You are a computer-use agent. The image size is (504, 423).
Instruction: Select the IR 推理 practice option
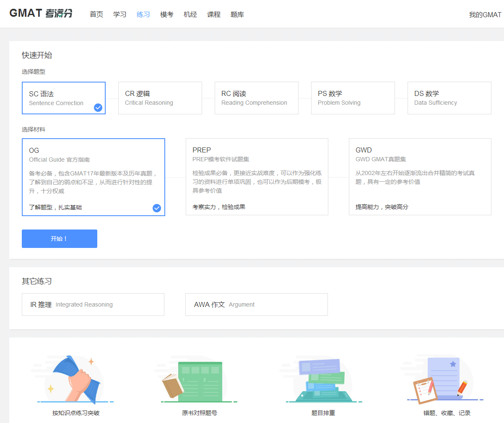tap(93, 304)
